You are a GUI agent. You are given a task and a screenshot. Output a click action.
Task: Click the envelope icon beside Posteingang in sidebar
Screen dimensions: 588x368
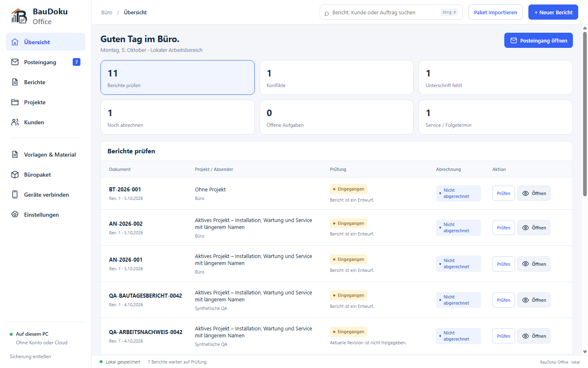pos(15,62)
